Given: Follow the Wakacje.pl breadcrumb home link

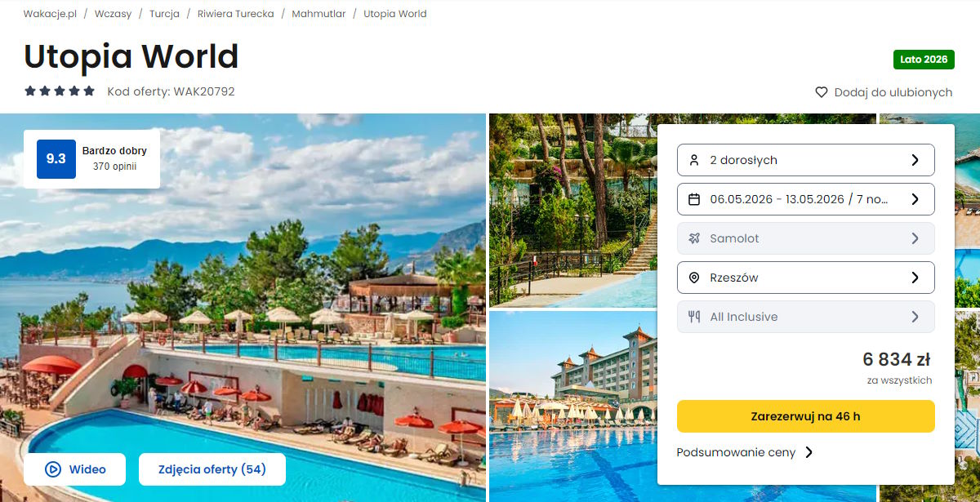Looking at the screenshot, I should (50, 14).
